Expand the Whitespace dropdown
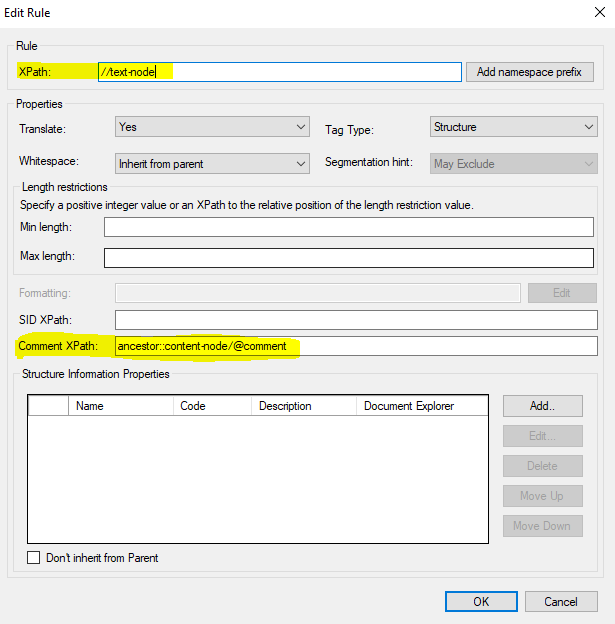 [213, 163]
